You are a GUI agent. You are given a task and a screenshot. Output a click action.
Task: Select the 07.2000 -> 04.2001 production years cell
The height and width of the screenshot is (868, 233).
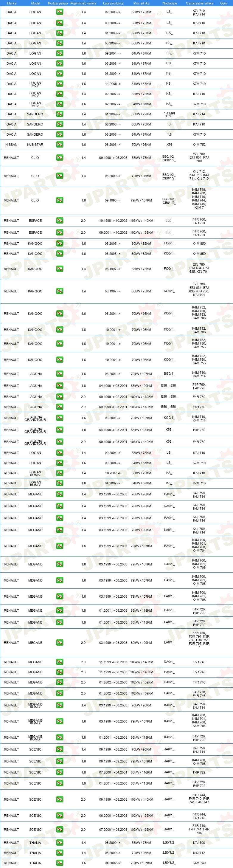pos(113,772)
